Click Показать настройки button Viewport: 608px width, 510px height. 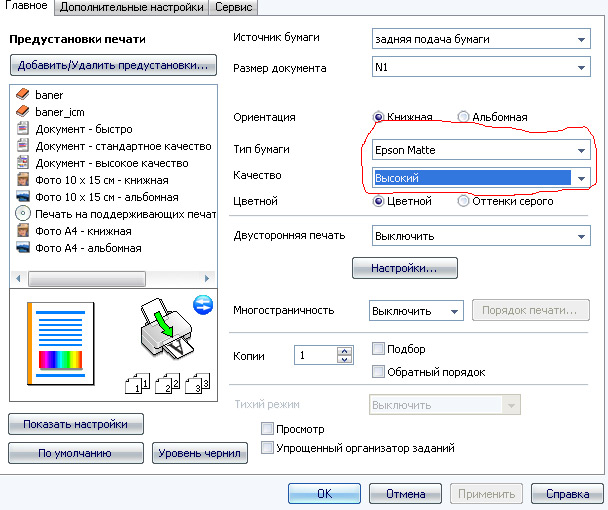tap(76, 424)
